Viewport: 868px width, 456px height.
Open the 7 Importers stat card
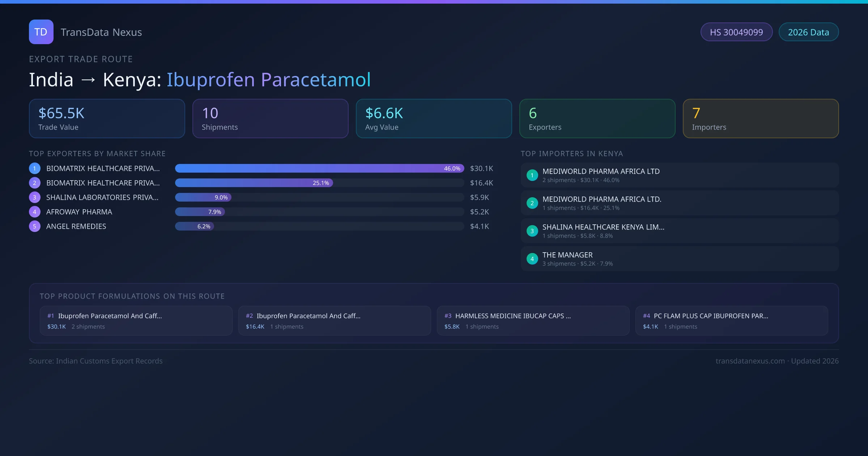pyautogui.click(x=761, y=119)
